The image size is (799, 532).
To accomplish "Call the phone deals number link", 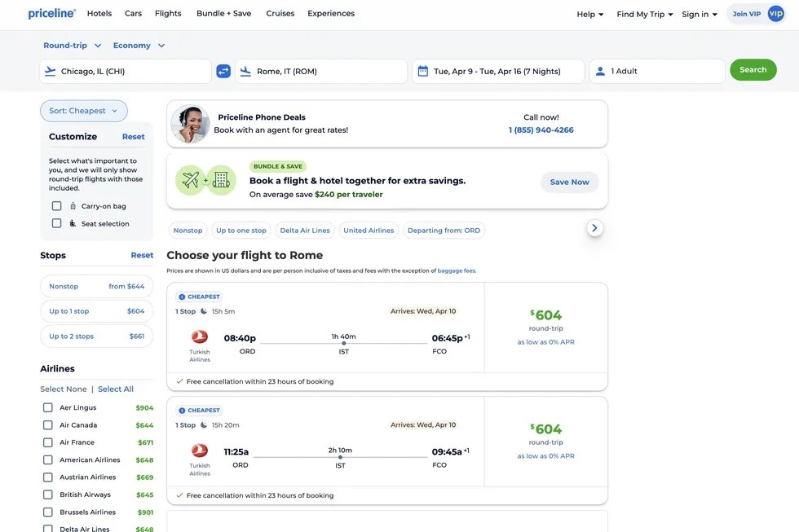I will 541,130.
